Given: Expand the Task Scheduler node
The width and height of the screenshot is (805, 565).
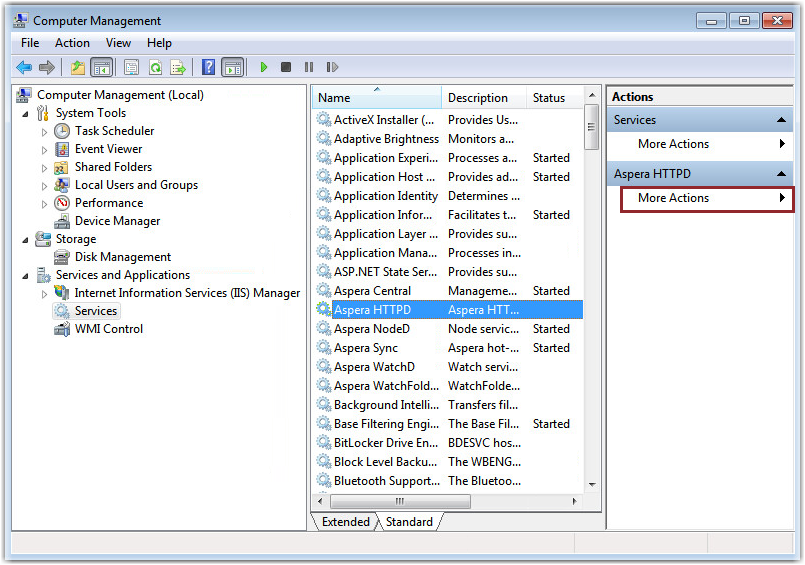Looking at the screenshot, I should click(44, 132).
